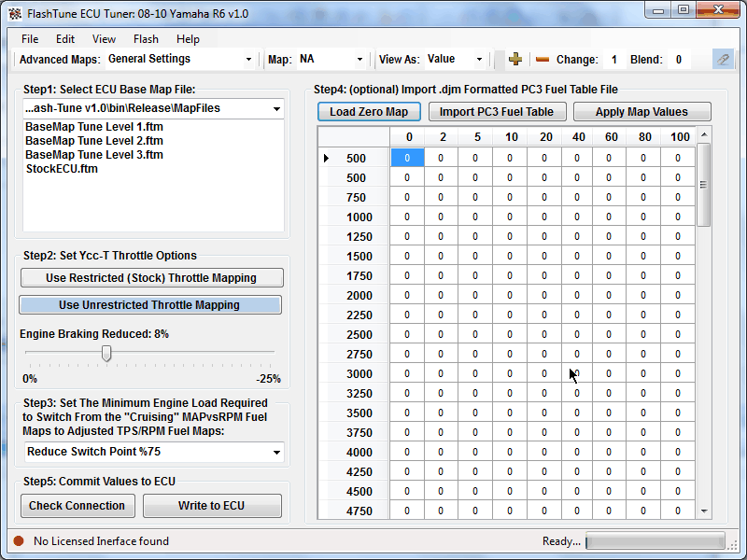
Task: Open the Edit menu
Action: pos(65,39)
